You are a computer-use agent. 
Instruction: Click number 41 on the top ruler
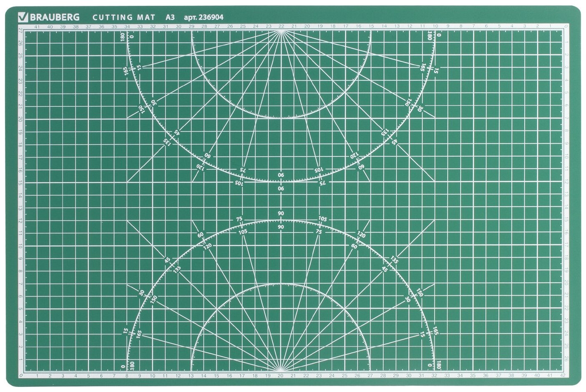tap(37, 26)
